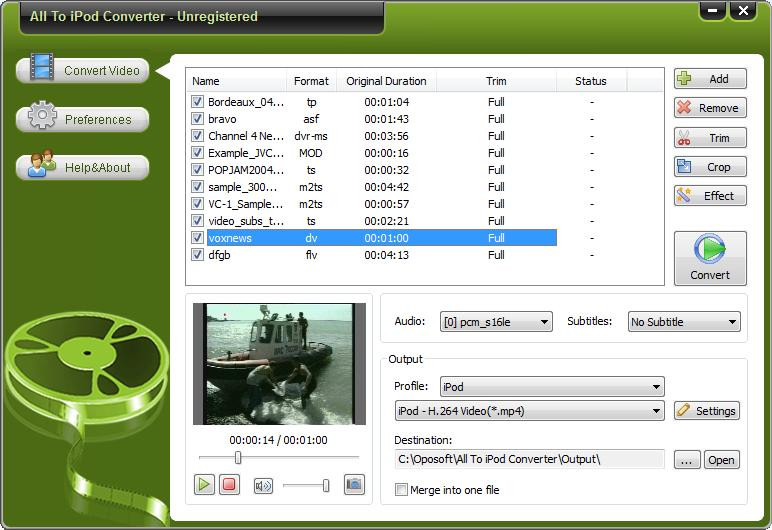The height and width of the screenshot is (530, 772).
Task: Expand the iPod - H.264 Video format dropdown
Action: [x=529, y=411]
